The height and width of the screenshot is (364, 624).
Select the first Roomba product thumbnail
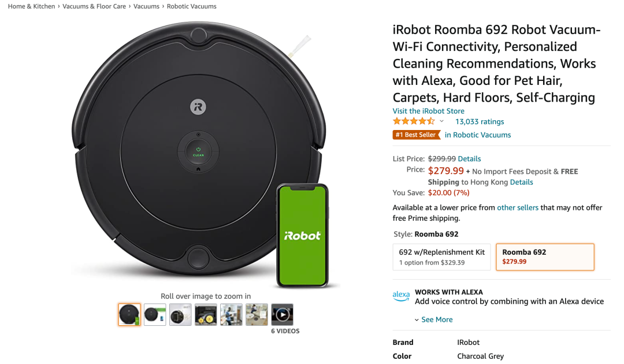129,315
